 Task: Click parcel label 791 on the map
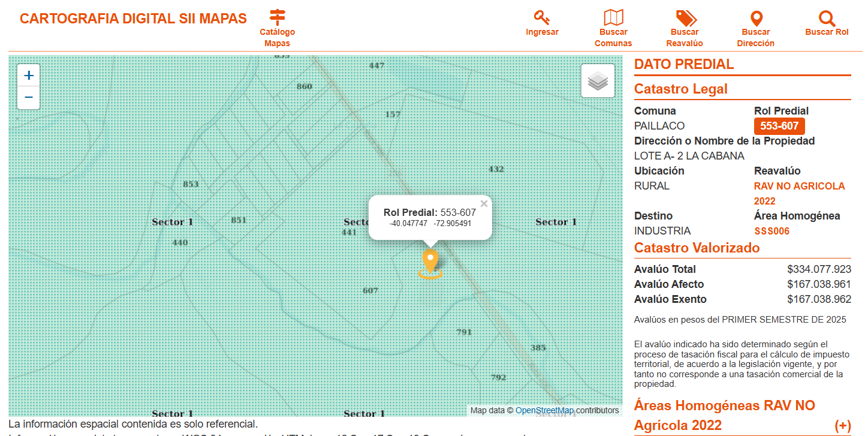(465, 332)
